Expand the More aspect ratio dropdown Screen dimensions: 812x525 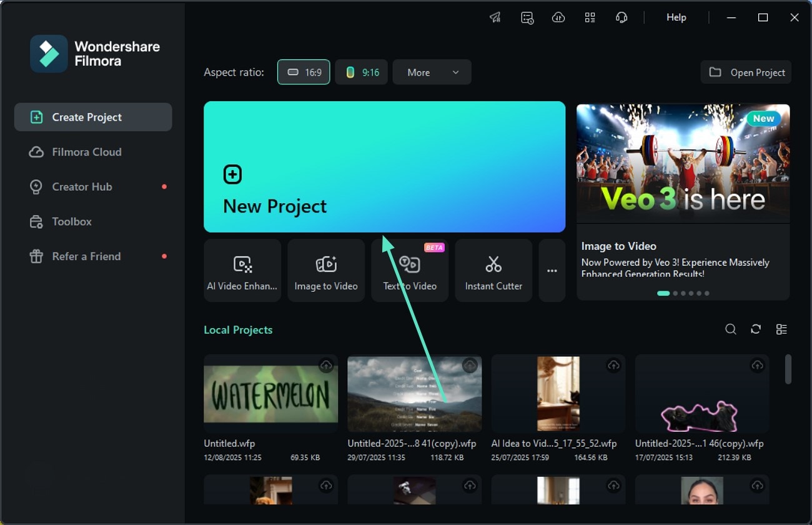click(432, 72)
